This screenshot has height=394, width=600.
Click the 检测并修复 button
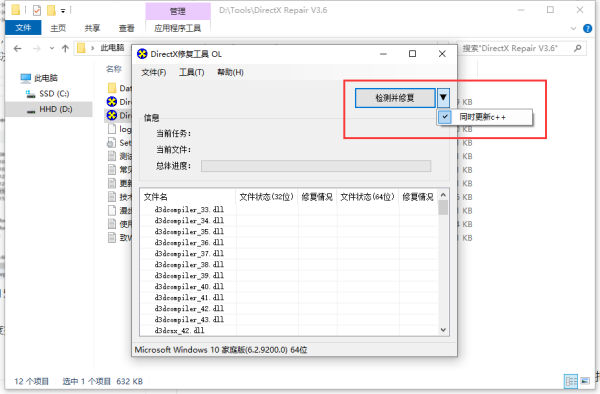pyautogui.click(x=395, y=98)
